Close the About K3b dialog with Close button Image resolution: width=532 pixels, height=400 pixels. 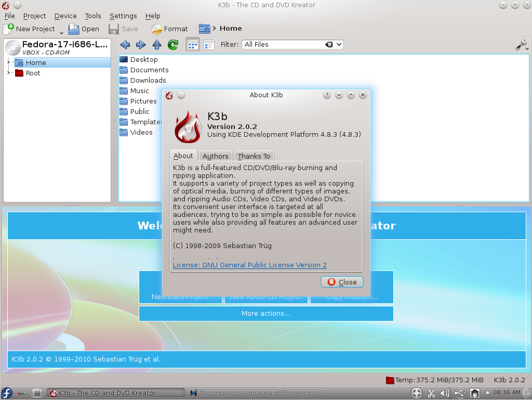(342, 282)
